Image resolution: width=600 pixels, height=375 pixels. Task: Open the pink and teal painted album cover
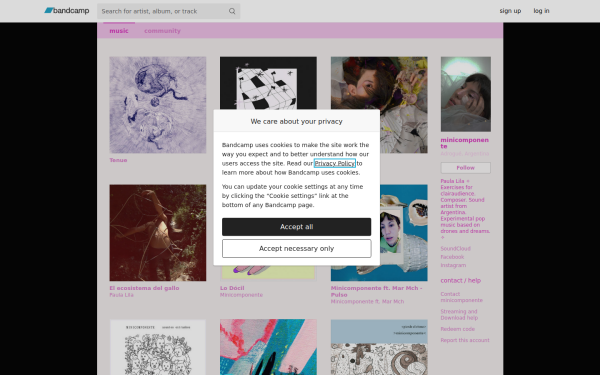[268, 347]
